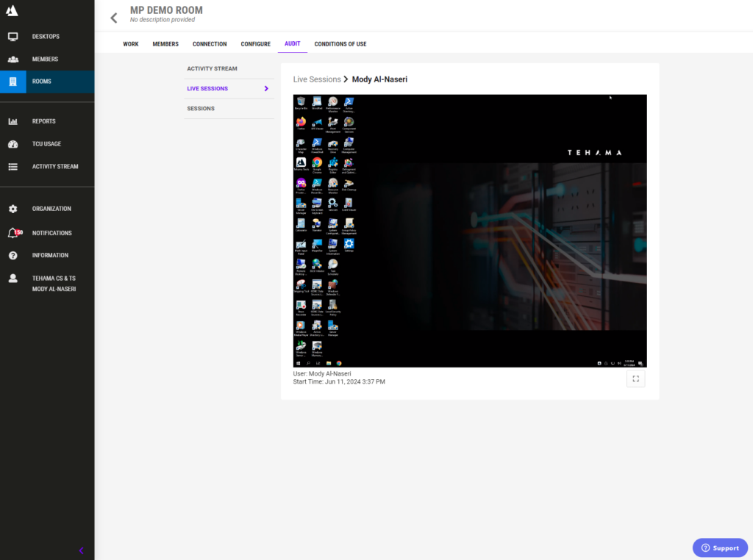Open Members via the people icon
The width and height of the screenshot is (753, 560).
[13, 59]
